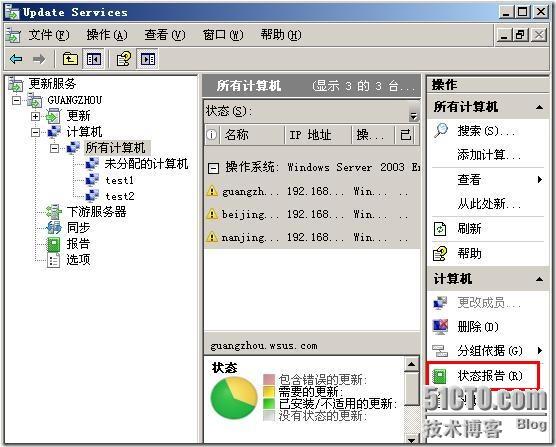Click the 选项 node icon
This screenshot has width=556, height=447.
[x=54, y=260]
